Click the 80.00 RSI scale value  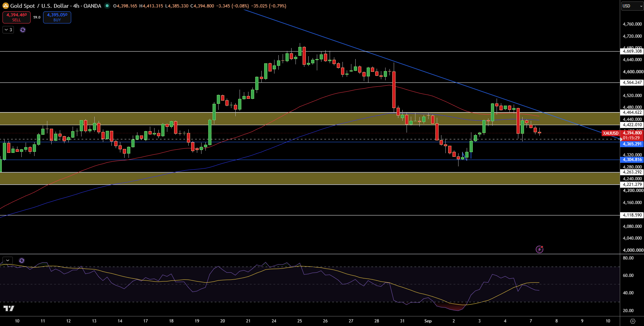click(x=628, y=258)
